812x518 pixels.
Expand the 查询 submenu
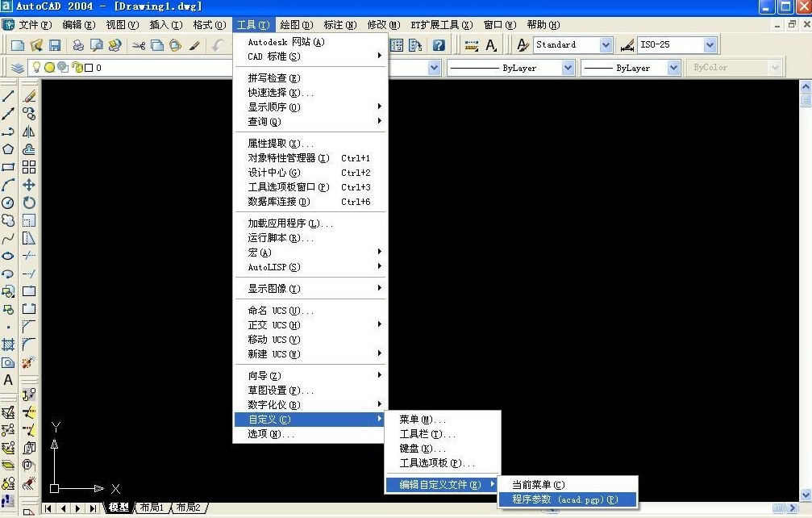310,121
